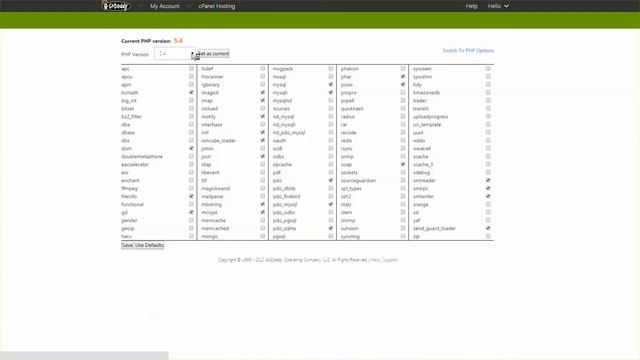
Task: Enable the memcached checkbox
Action: pos(263,228)
